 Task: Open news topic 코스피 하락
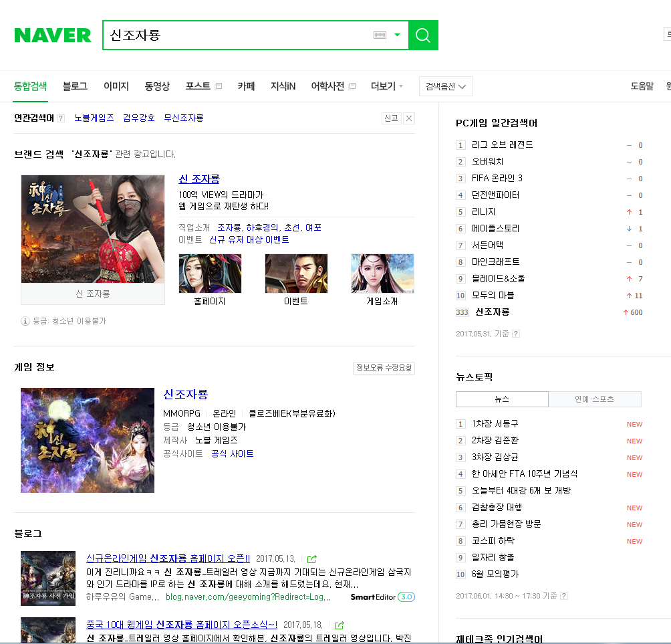493,540
